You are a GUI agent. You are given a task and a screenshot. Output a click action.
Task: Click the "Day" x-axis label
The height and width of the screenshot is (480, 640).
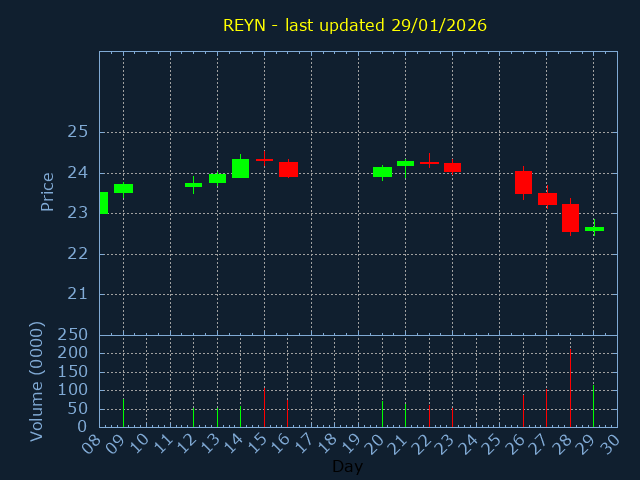click(347, 466)
